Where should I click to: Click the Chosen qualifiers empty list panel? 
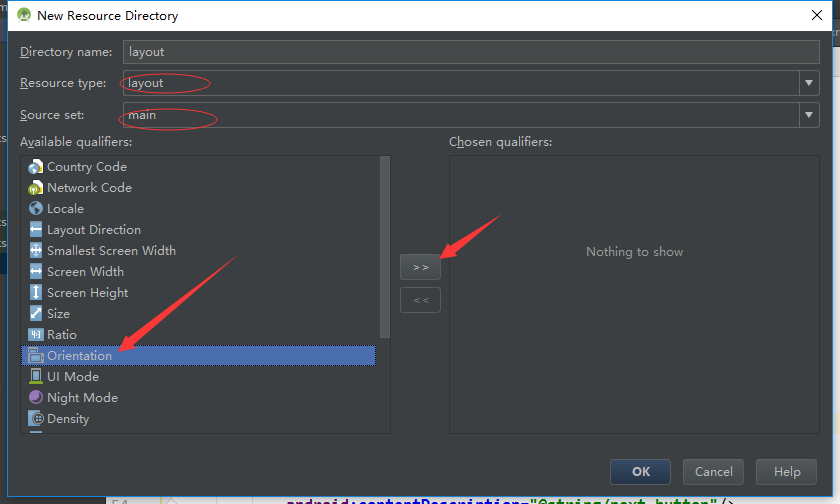tap(634, 295)
